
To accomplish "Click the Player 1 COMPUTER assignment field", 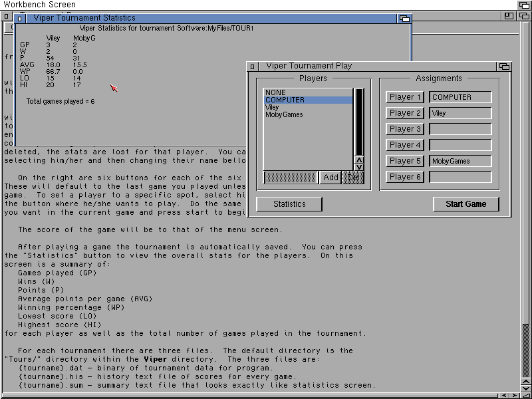I will 460,97.
